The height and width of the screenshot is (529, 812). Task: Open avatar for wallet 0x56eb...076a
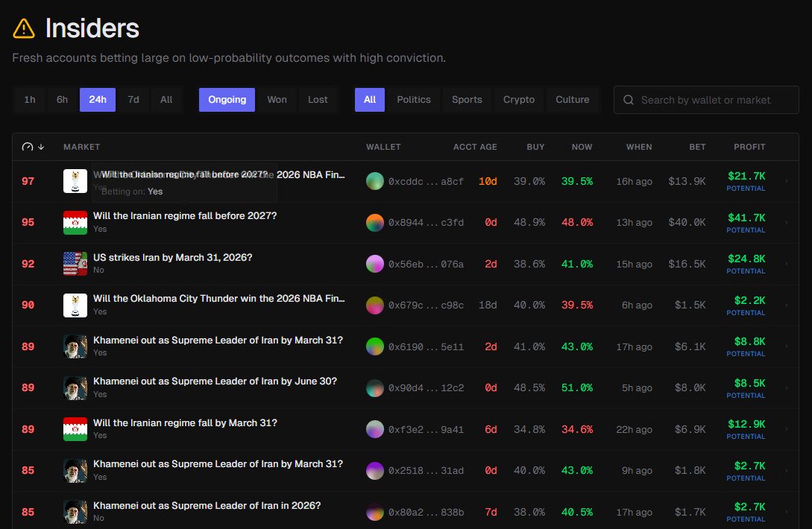point(375,264)
